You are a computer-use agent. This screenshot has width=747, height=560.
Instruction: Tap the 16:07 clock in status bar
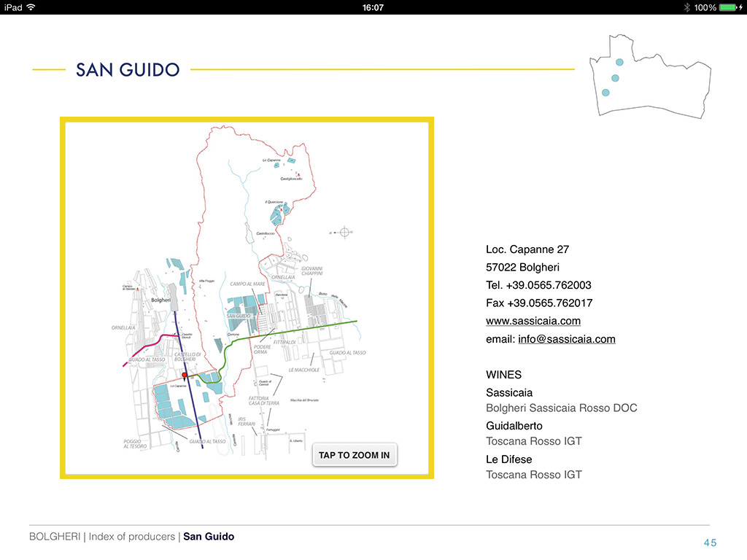373,7
